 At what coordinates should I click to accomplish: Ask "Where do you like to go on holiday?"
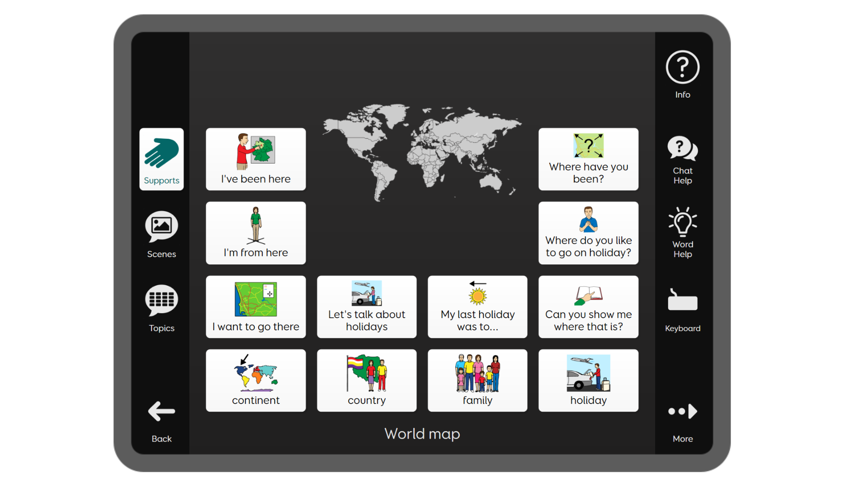pos(588,233)
